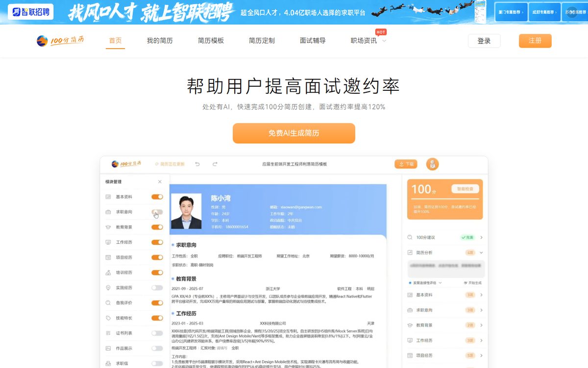Click 教育背景 cap icon in 模块管理
This screenshot has height=368, width=588.
coord(108,227)
